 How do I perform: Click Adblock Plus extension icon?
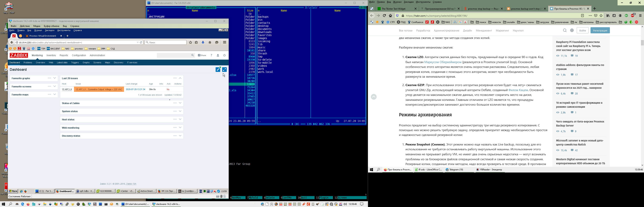pyautogui.click(x=633, y=16)
